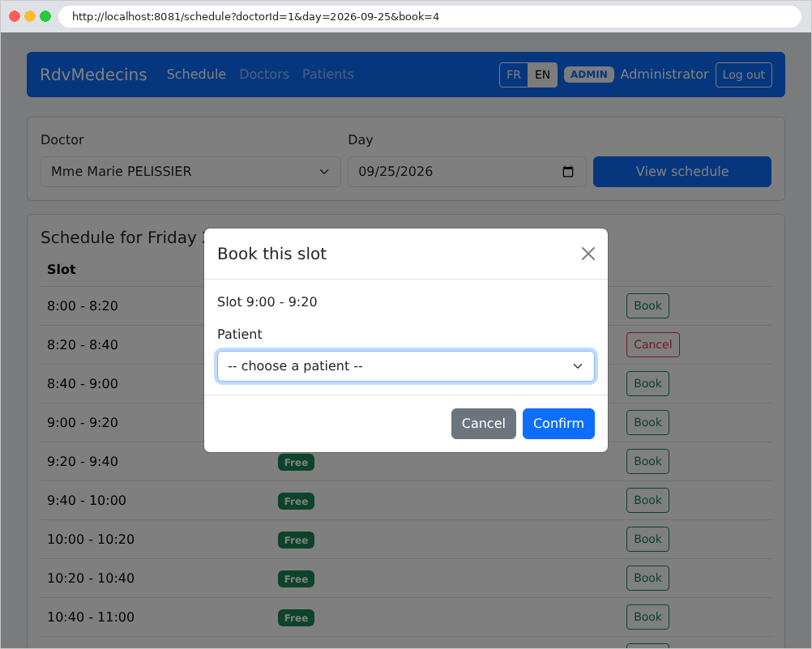Expand the Doctor selection dropdown
The width and height of the screenshot is (812, 649).
pyautogui.click(x=190, y=172)
